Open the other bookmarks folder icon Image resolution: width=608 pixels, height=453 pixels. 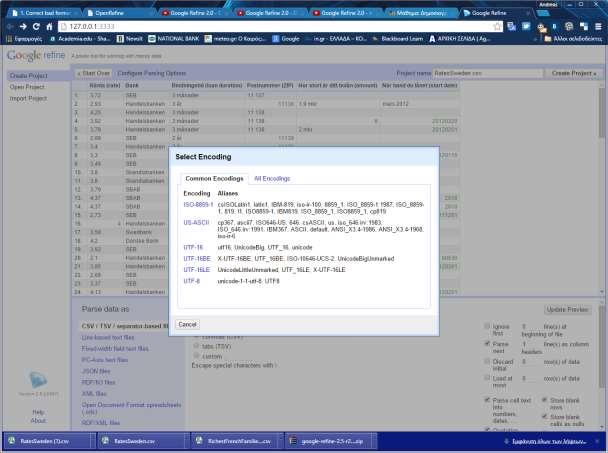point(548,39)
